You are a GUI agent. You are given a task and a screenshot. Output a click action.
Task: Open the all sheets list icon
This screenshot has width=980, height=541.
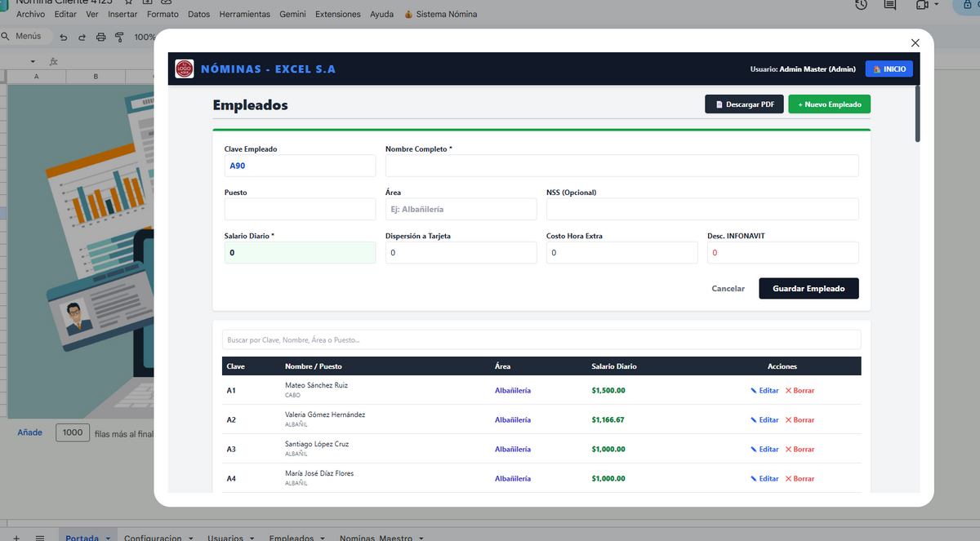tap(40, 538)
